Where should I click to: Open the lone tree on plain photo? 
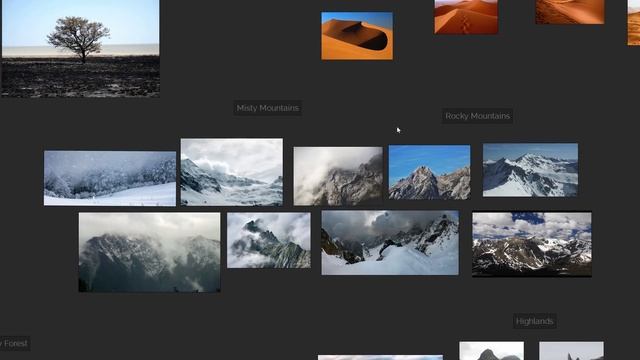[80, 48]
